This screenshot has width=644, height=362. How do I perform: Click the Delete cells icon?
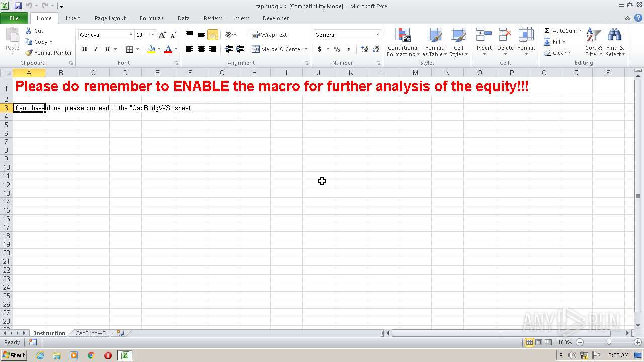coord(505,35)
